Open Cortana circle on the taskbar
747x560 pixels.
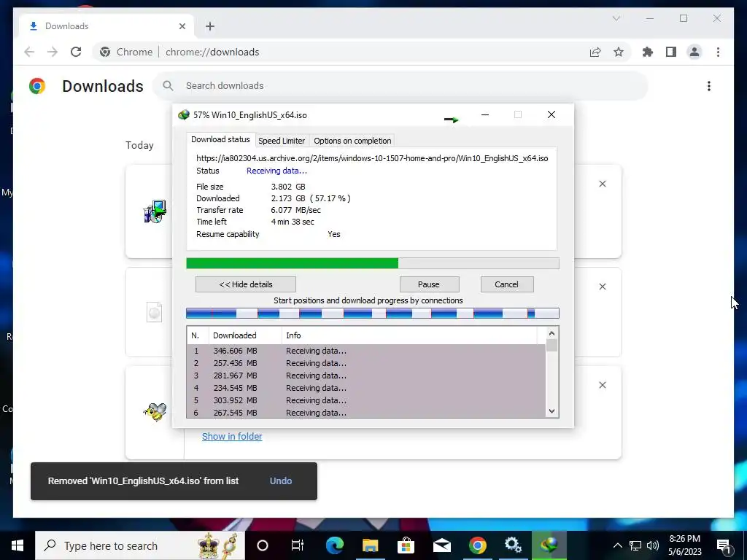263,545
